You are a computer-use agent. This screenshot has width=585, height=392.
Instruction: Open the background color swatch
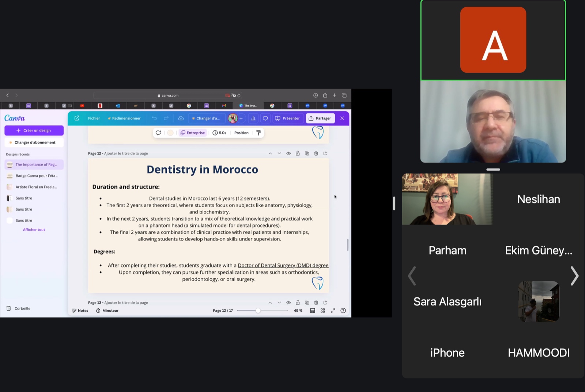[170, 133]
